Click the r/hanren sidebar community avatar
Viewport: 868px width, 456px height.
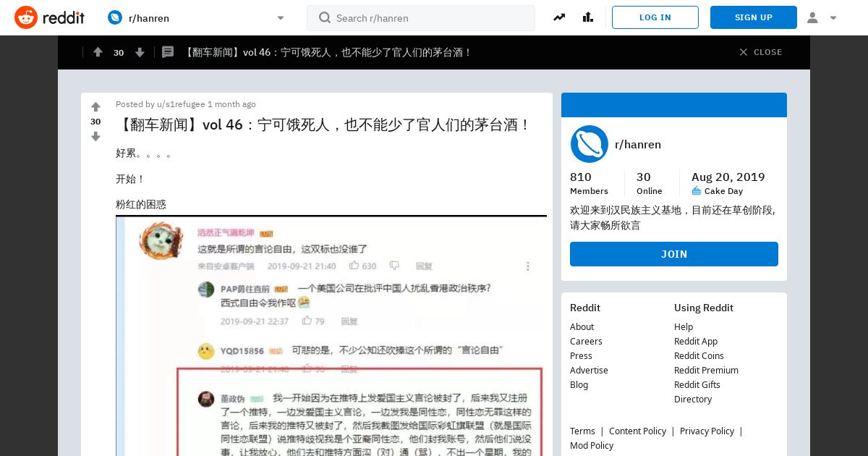tap(590, 144)
